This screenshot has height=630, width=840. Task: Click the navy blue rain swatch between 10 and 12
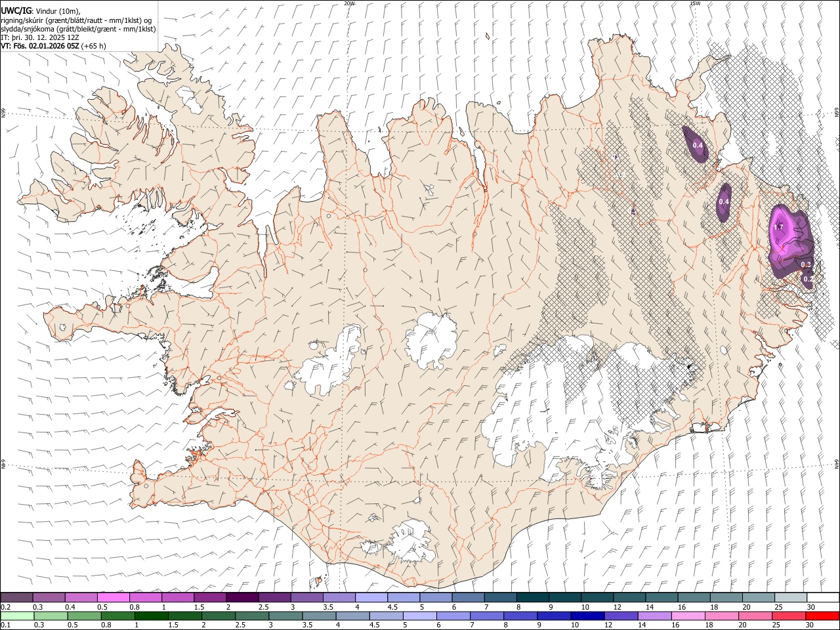(587, 616)
